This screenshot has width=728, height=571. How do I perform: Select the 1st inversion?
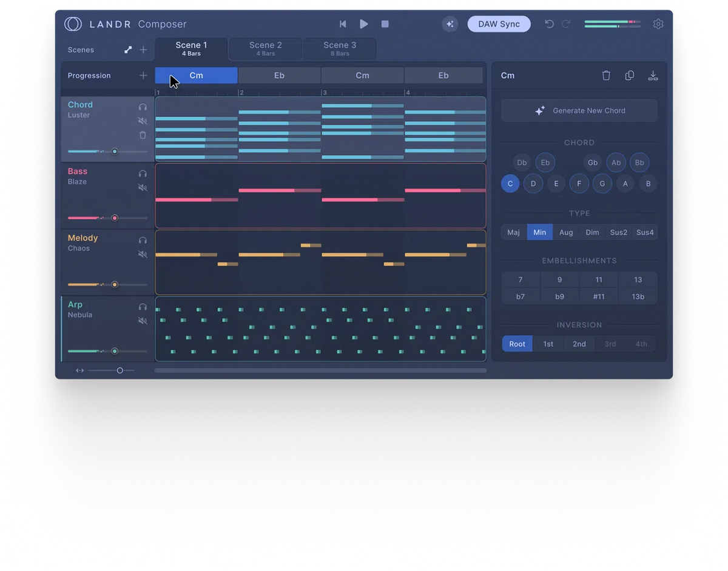[x=548, y=344]
